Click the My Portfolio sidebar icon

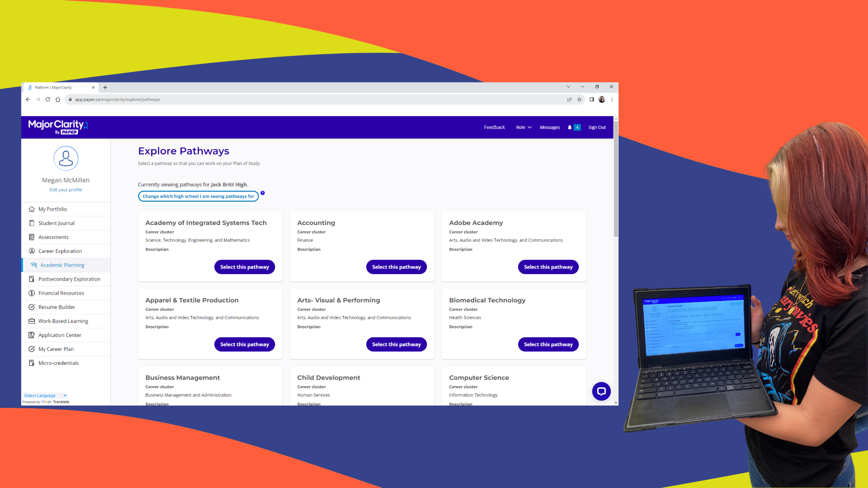(32, 208)
